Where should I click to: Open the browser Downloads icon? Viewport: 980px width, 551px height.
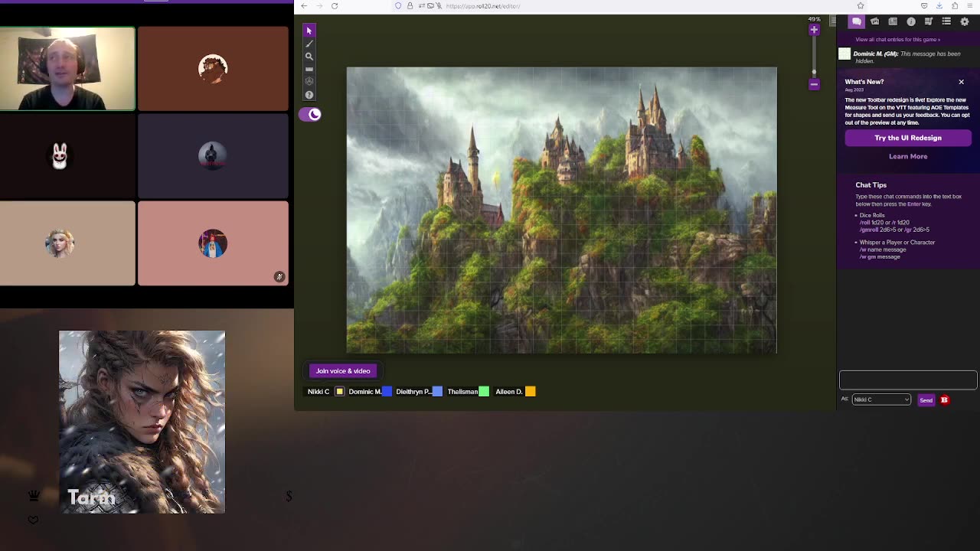[939, 6]
